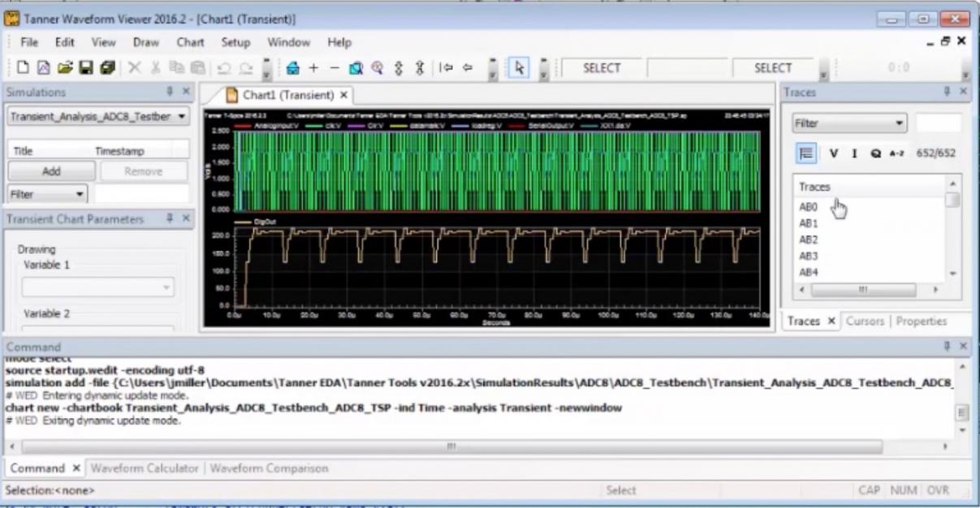Click the zoom-to-box magnifier icon
The width and height of the screenshot is (980, 508).
pos(356,69)
